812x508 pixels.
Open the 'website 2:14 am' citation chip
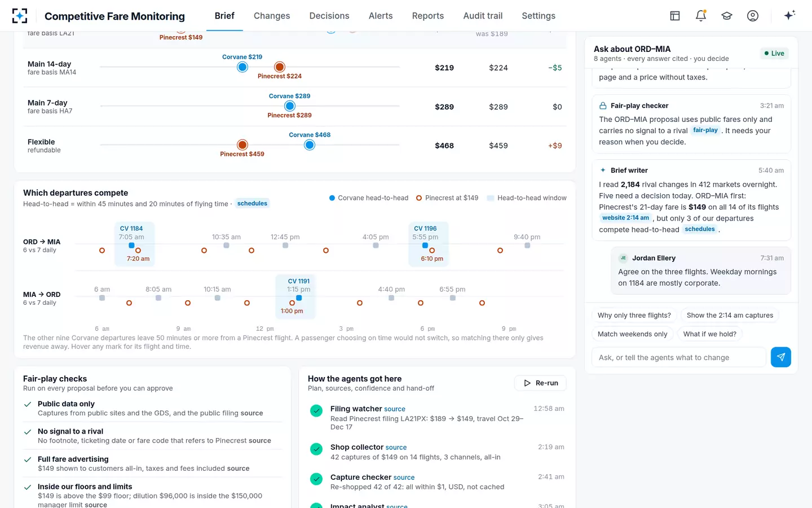pos(625,218)
